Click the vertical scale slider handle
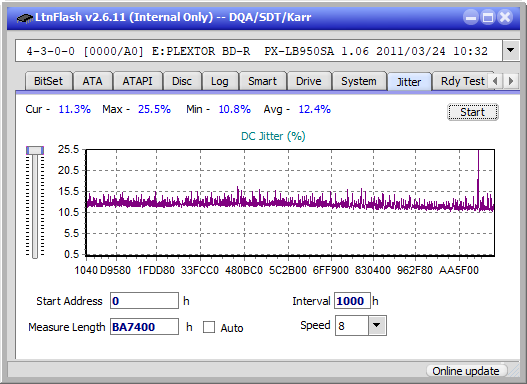The width and height of the screenshot is (527, 384). pyautogui.click(x=35, y=150)
